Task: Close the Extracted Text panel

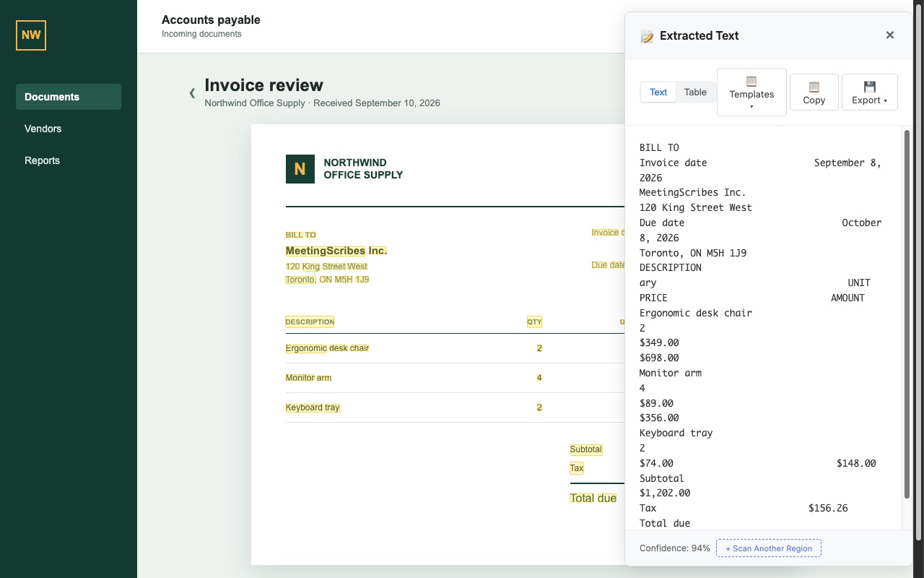Action: click(x=890, y=35)
